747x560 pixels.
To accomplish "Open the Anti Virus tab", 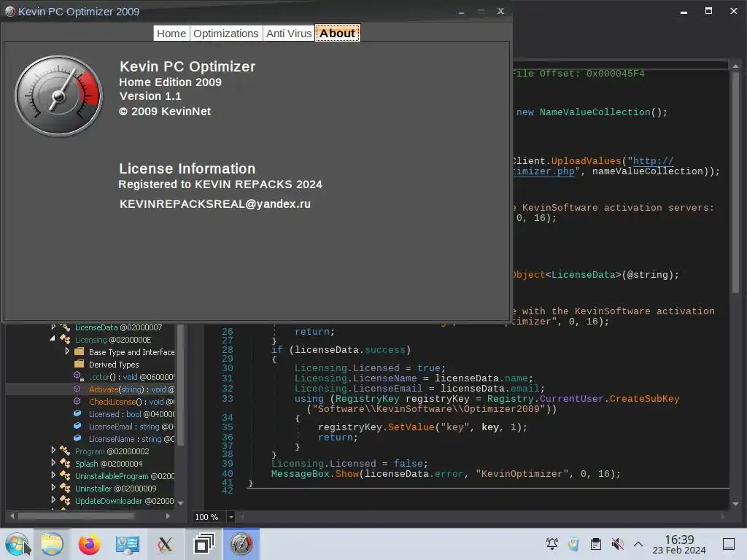I will [289, 34].
